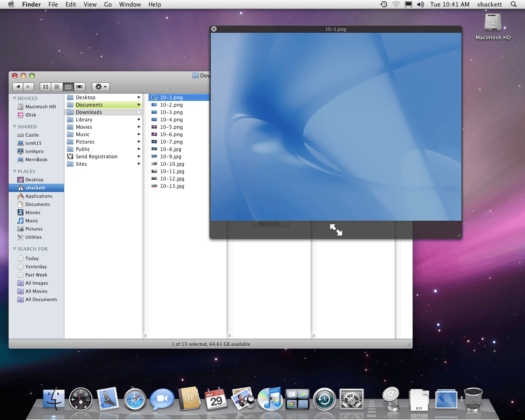Go back in Finder window
Screen dimensions: 525x420
18,87
